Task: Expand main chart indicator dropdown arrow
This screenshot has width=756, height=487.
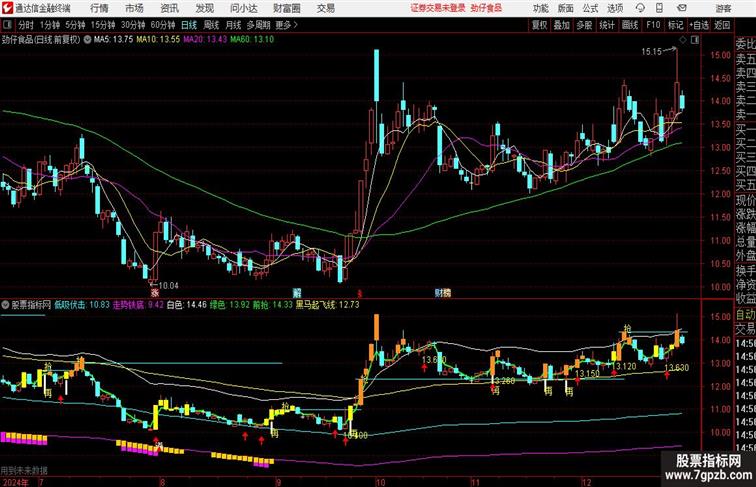Action: coord(87,40)
